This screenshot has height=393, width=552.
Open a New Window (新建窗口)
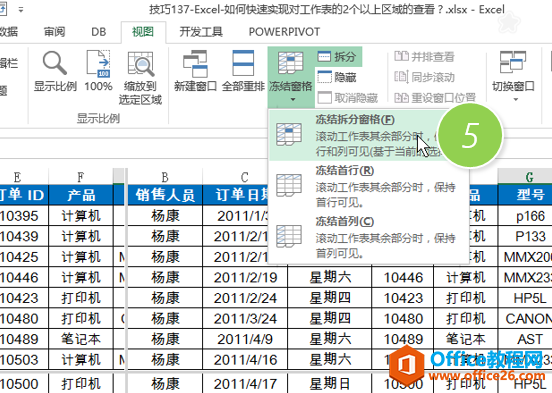tap(195, 70)
